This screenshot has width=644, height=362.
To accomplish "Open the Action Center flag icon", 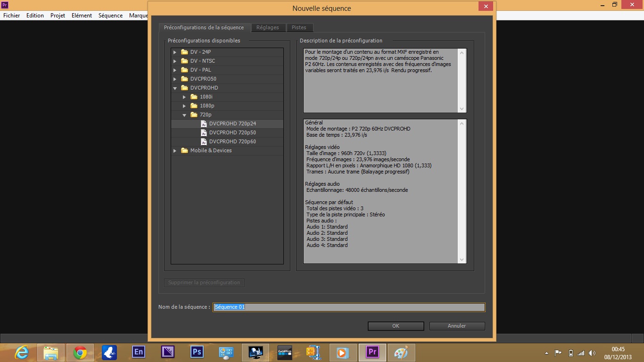I will click(x=558, y=353).
